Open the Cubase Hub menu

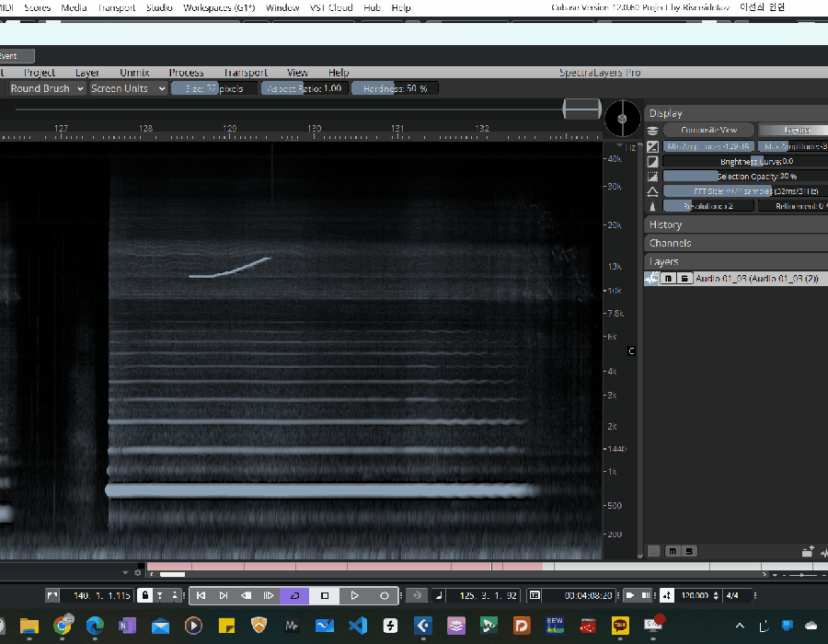(x=373, y=8)
